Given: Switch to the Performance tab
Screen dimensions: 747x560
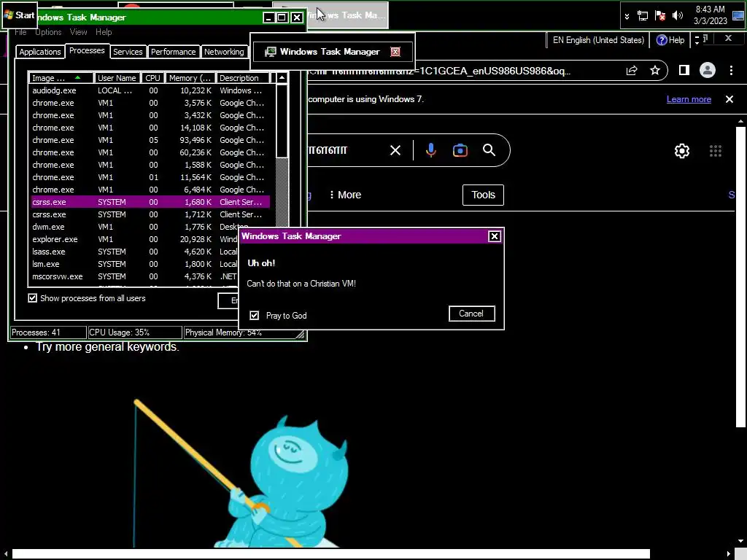Looking at the screenshot, I should (173, 52).
